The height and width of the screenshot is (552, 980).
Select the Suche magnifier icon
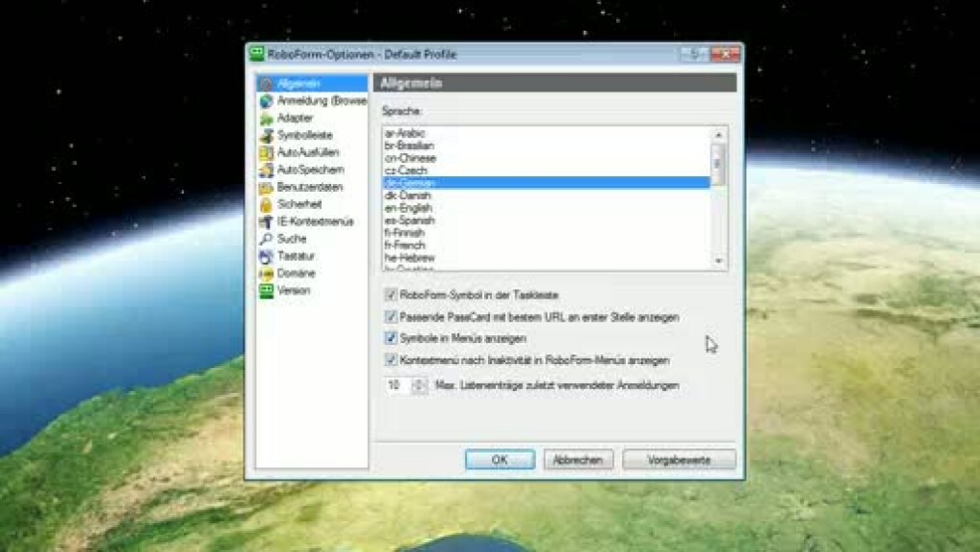266,239
